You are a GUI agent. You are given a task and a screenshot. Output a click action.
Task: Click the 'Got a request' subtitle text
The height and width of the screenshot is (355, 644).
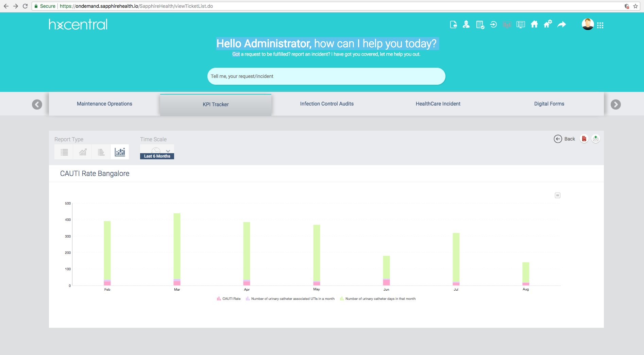326,54
